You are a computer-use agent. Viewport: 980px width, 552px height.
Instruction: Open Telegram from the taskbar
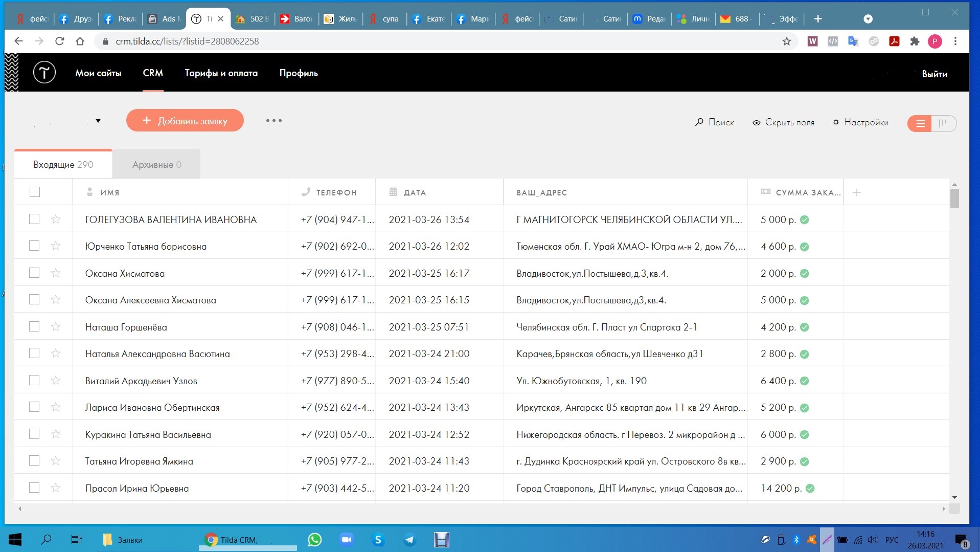409,540
